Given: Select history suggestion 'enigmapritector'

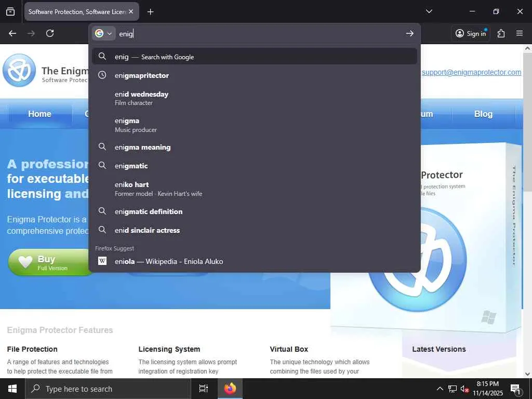Looking at the screenshot, I should coord(255,75).
